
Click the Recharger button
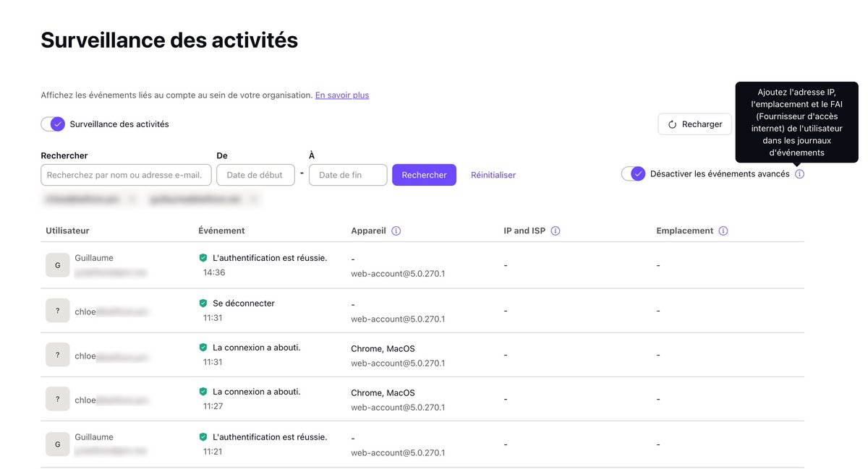coord(695,124)
